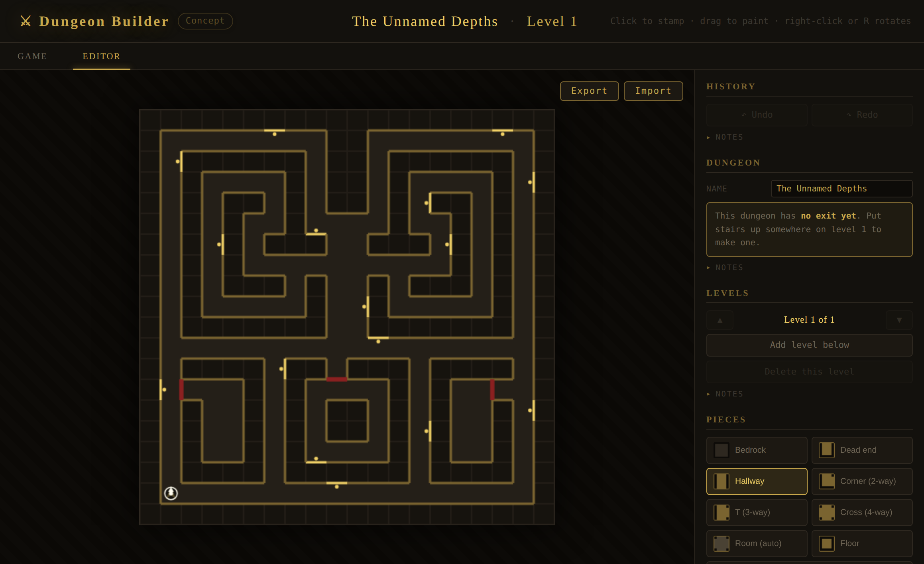The image size is (924, 564).
Task: Switch to the EDITOR tab
Action: pyautogui.click(x=101, y=56)
